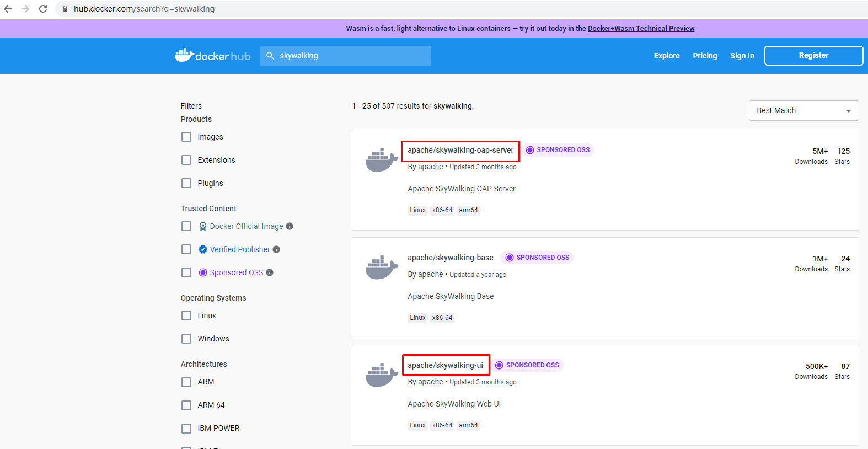868x449 pixels.
Task: Tick the ARM 64 architecture checkbox
Action: point(186,405)
